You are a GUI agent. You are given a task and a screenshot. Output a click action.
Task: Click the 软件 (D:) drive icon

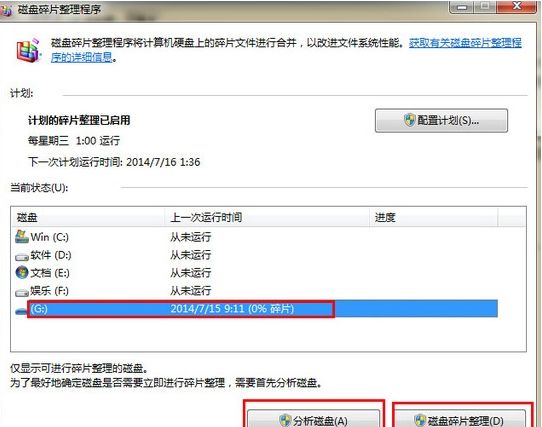[x=22, y=257]
